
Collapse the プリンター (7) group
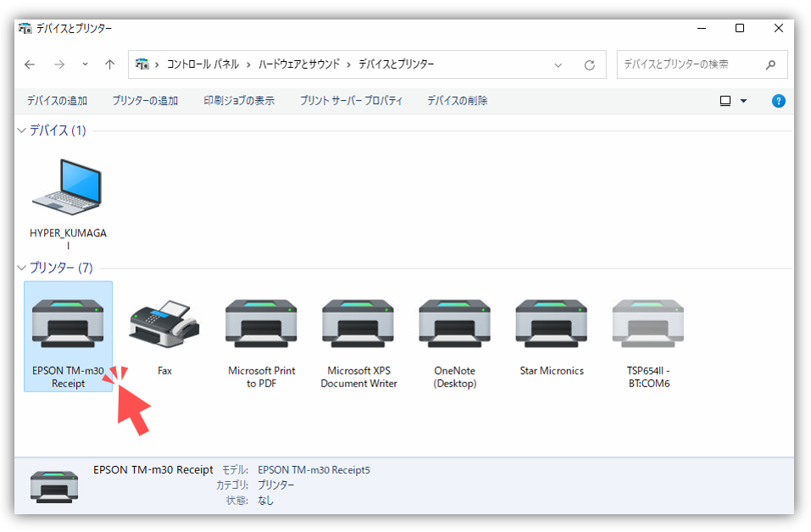click(21, 268)
